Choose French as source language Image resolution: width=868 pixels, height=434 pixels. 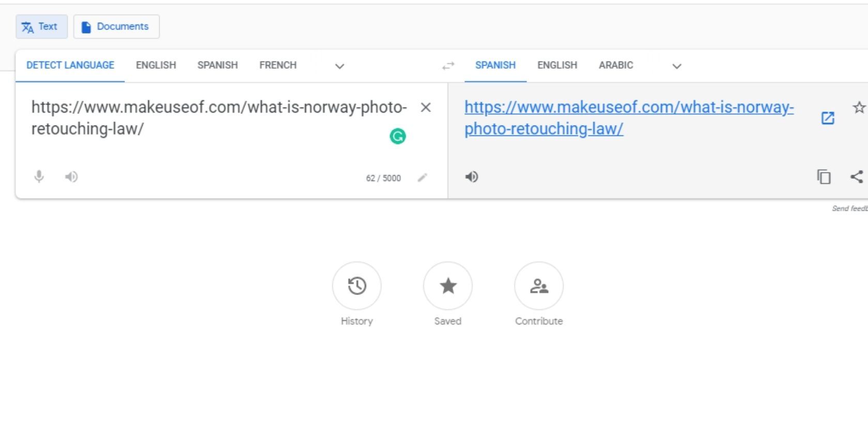(x=278, y=65)
